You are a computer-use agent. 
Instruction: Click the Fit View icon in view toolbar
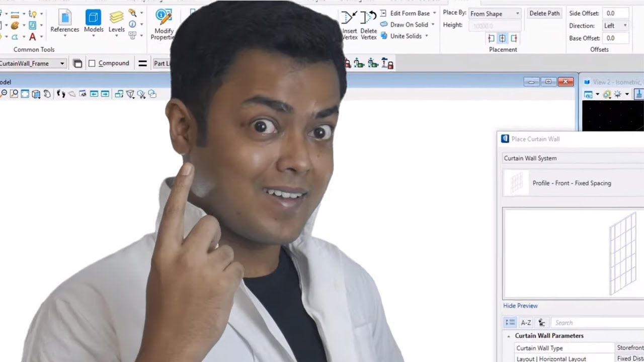(25, 94)
